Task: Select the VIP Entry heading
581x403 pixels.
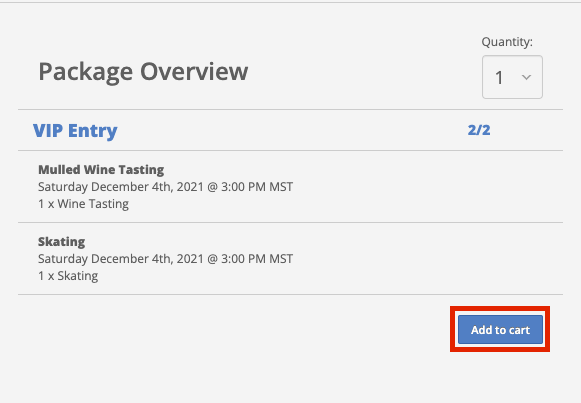Action: click(x=75, y=131)
